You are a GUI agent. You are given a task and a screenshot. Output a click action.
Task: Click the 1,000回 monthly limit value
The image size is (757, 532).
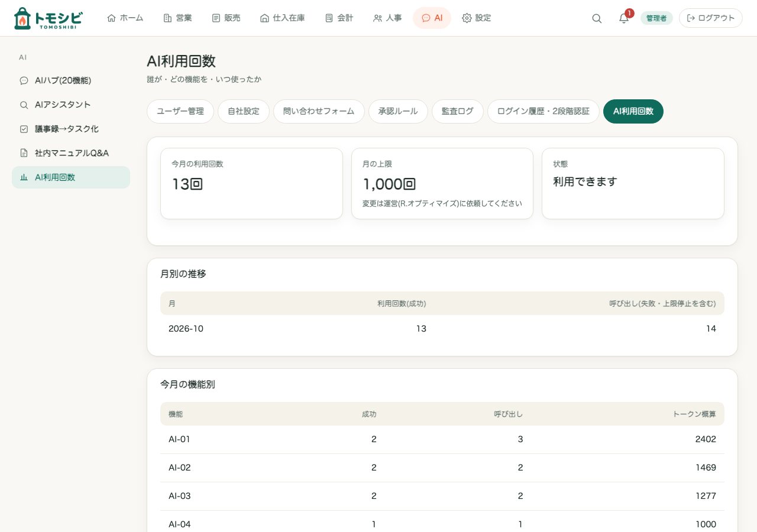coord(389,184)
